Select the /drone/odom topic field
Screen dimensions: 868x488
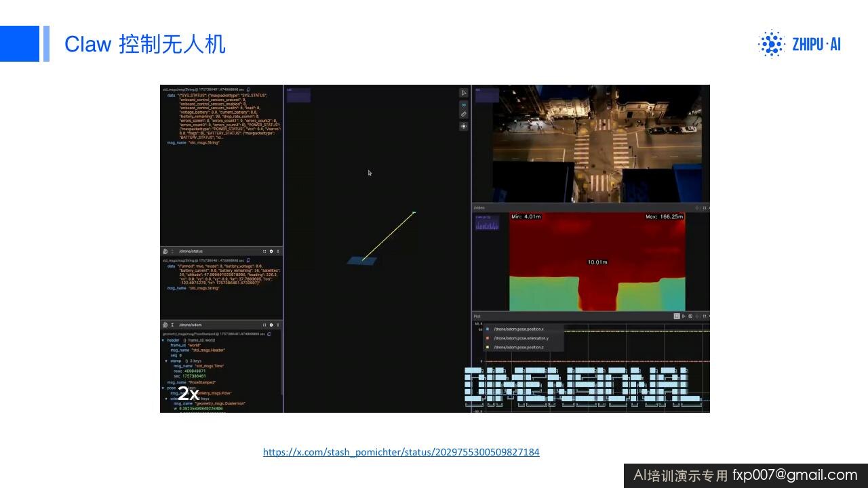click(191, 325)
